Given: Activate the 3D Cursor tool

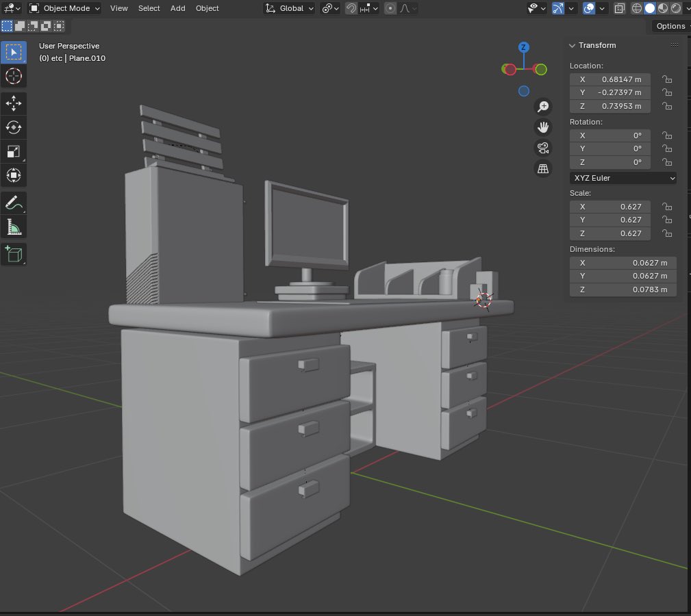Looking at the screenshot, I should [x=14, y=76].
